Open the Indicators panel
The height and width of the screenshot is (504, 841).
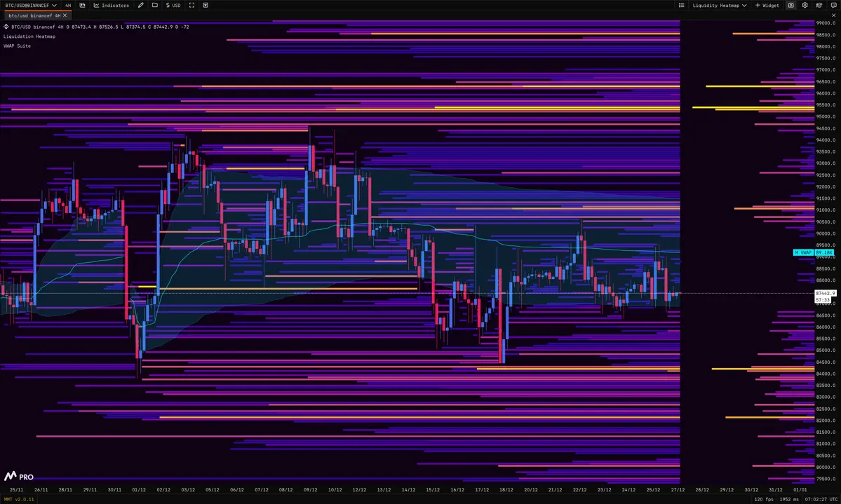click(x=112, y=6)
